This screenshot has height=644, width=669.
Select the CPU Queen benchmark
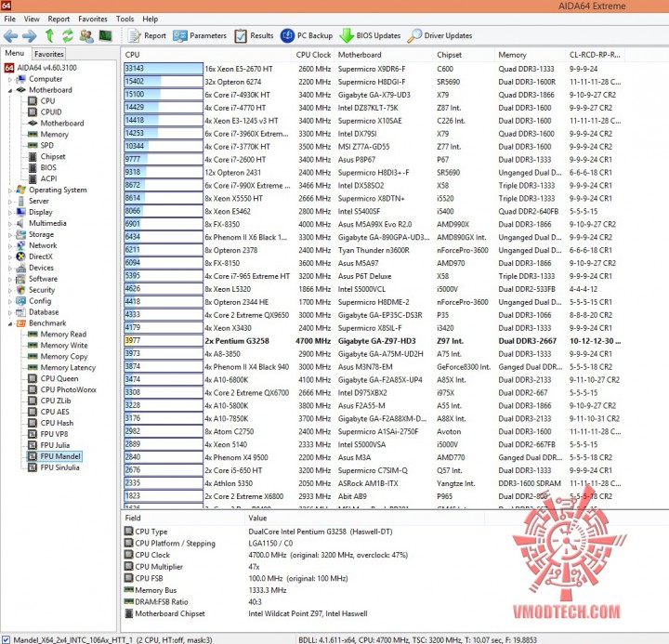click(x=53, y=378)
